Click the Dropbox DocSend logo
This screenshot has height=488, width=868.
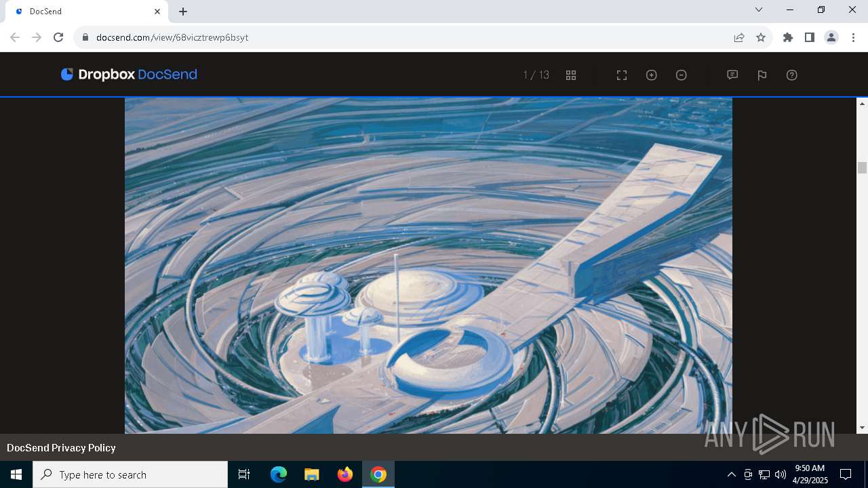point(129,75)
